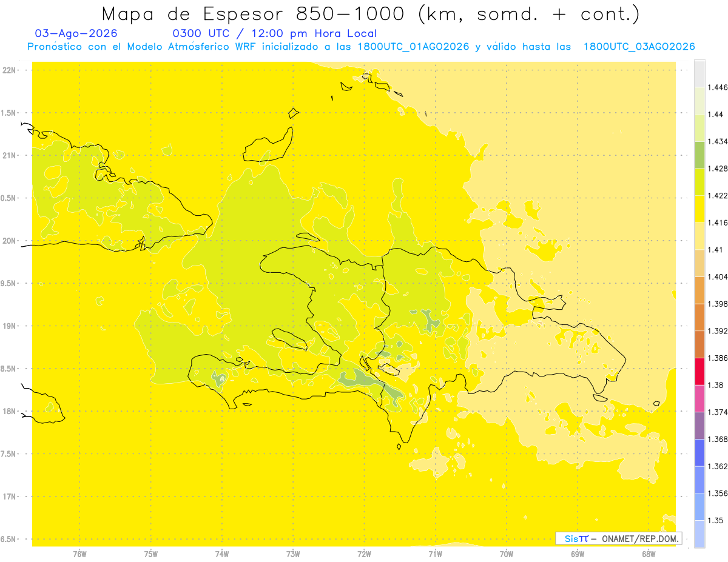Click the 1.404 colorbar label
Screen dimensions: 728x562
[x=718, y=276]
